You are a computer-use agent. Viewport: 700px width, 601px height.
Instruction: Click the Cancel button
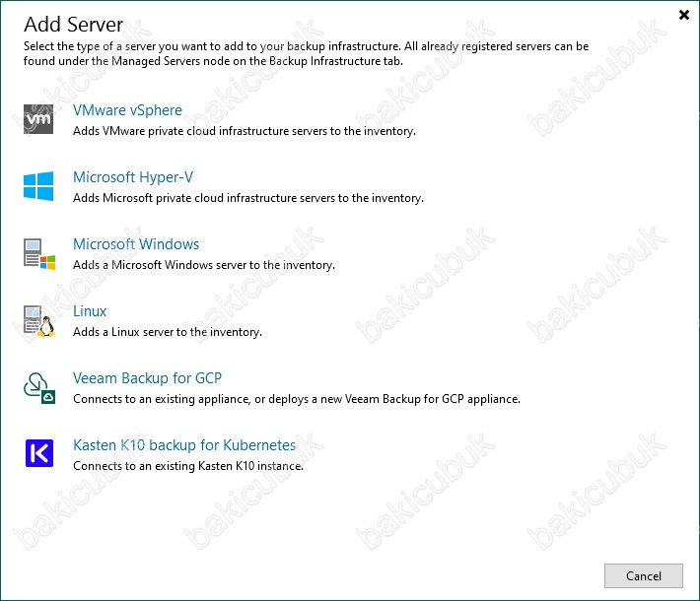(643, 575)
